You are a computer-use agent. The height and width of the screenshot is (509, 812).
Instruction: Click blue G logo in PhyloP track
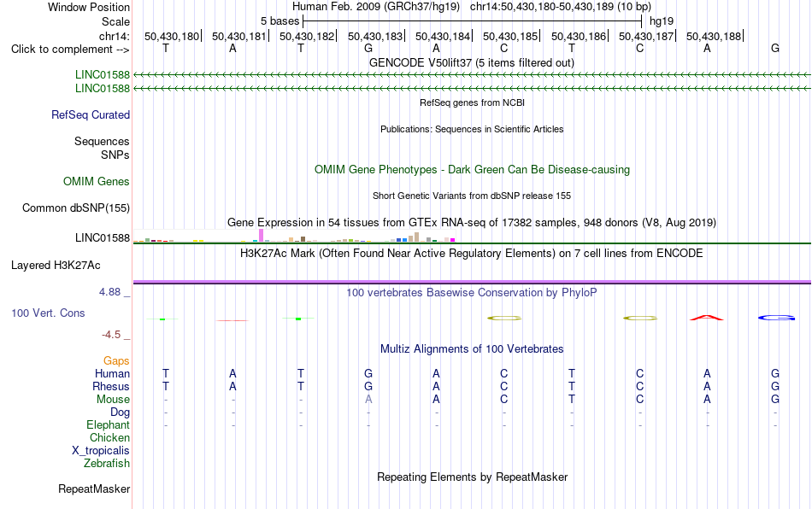point(776,318)
